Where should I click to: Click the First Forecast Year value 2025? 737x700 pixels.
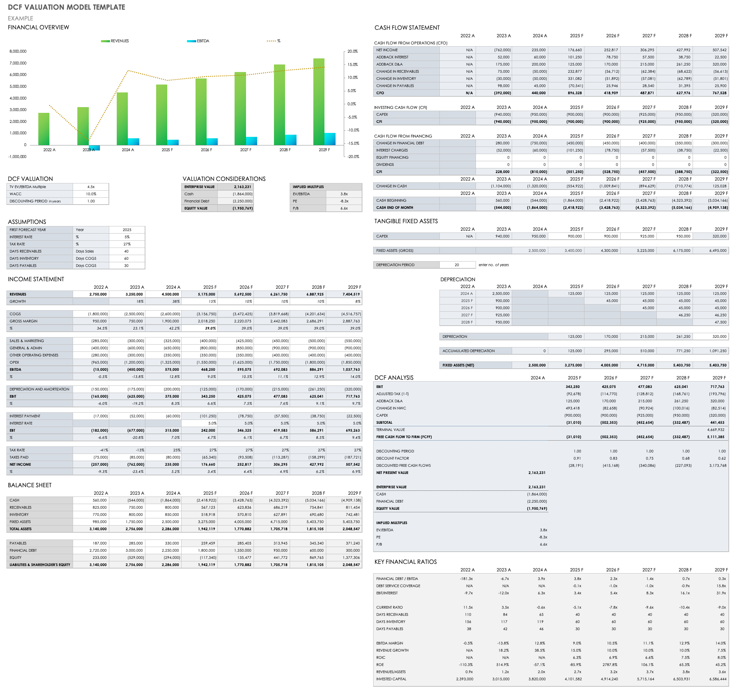(x=127, y=230)
